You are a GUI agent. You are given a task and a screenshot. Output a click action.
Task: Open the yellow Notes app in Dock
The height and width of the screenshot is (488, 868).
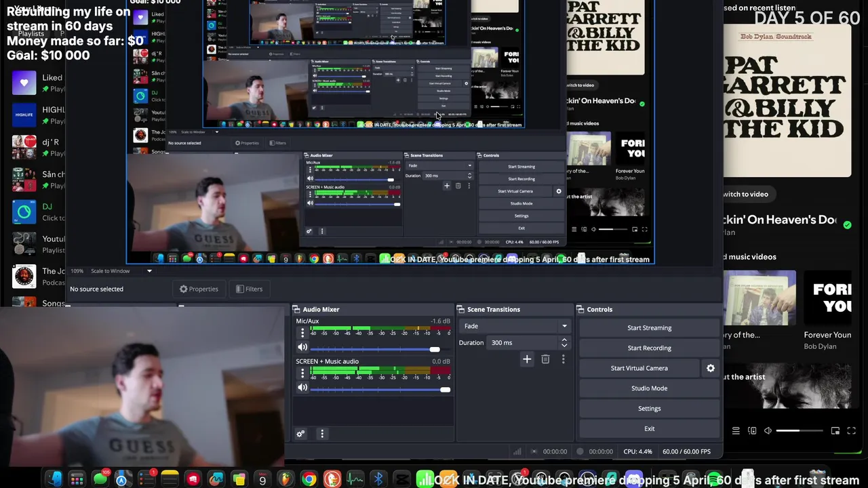pos(170,480)
